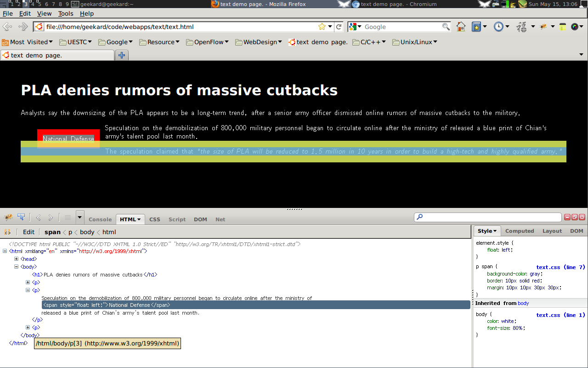This screenshot has height=368, width=588.
Task: Bookmark this page with the star icon
Action: tap(322, 27)
